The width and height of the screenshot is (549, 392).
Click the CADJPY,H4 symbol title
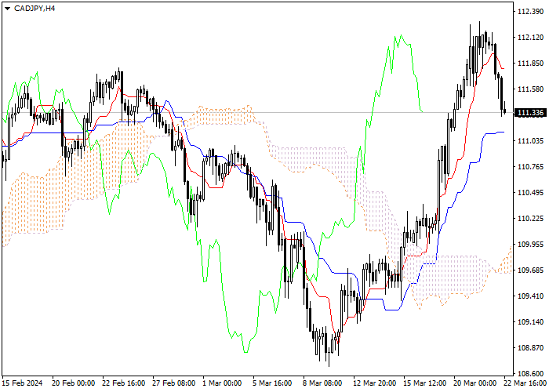coord(35,9)
